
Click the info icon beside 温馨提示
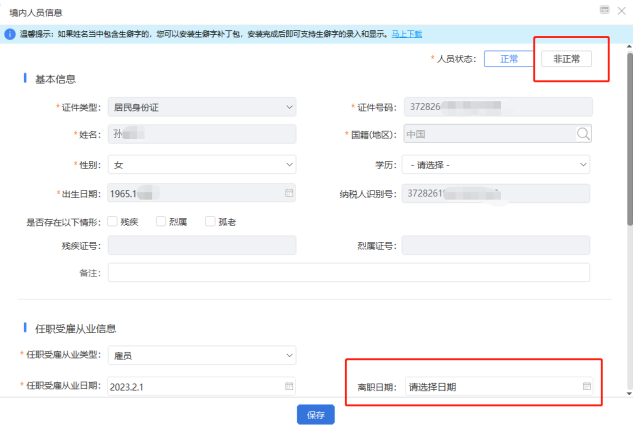pos(11,34)
